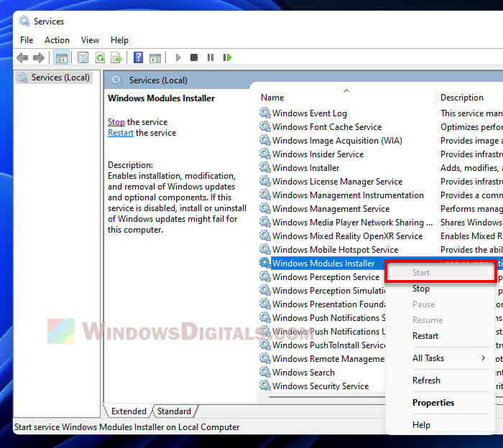The image size is (503, 448).
Task: Select Windows Image Acquisition (WIA) row
Action: coord(380,141)
